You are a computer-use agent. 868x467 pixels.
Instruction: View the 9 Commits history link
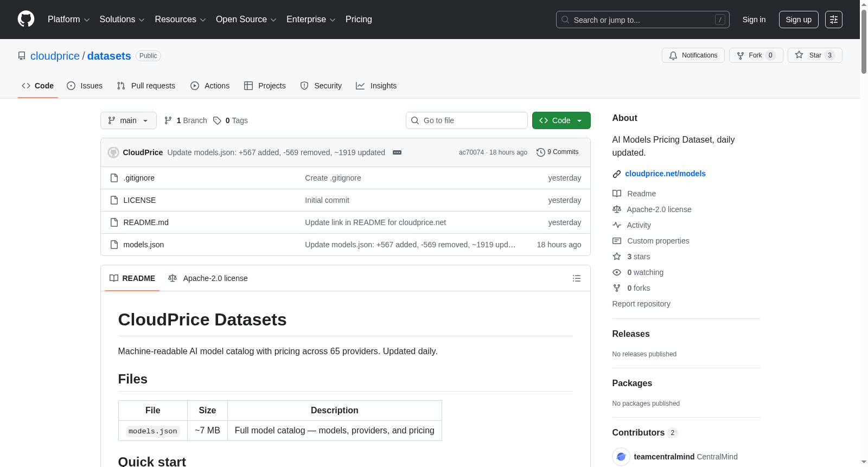[558, 152]
